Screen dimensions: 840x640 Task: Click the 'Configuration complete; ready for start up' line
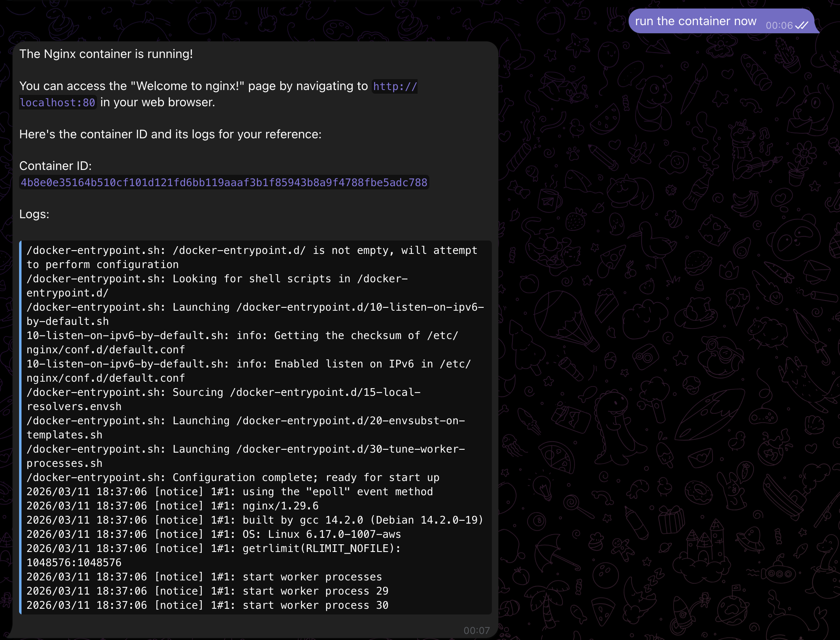click(233, 477)
